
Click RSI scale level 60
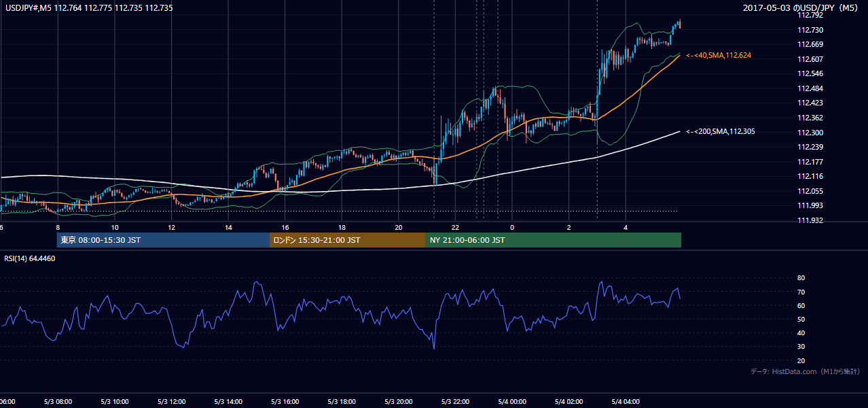[801, 306]
